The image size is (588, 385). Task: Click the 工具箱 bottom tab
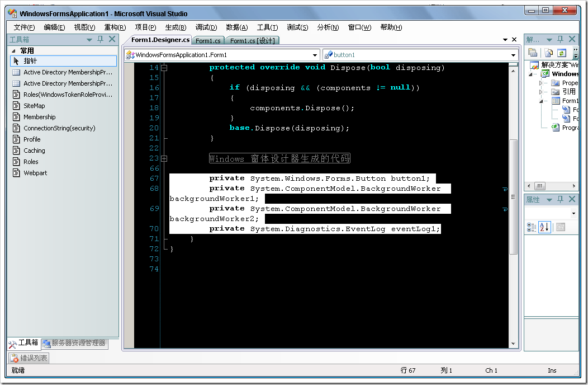[x=23, y=343]
